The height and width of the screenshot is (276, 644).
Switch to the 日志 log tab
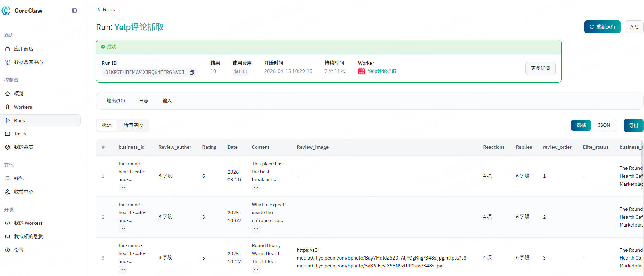pyautogui.click(x=144, y=101)
